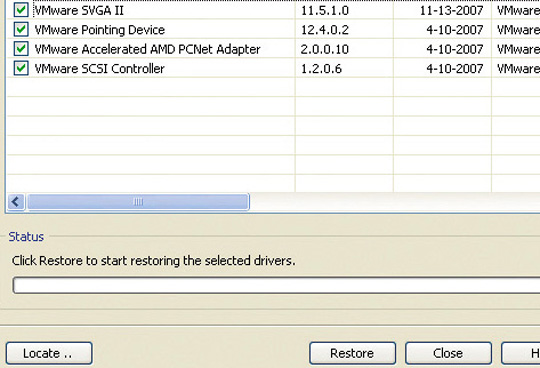Viewport: 540px width, 368px height.
Task: Click the date cell 11-13-2007
Action: point(451,11)
